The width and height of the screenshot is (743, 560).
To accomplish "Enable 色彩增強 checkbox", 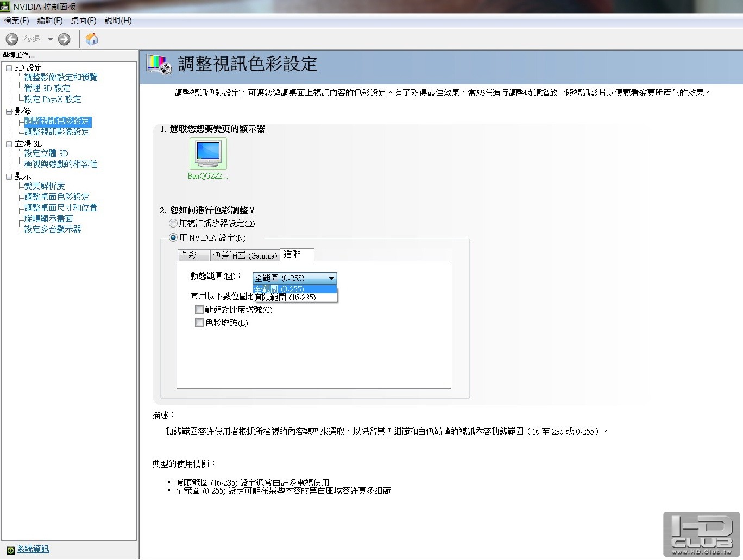I will 199,323.
